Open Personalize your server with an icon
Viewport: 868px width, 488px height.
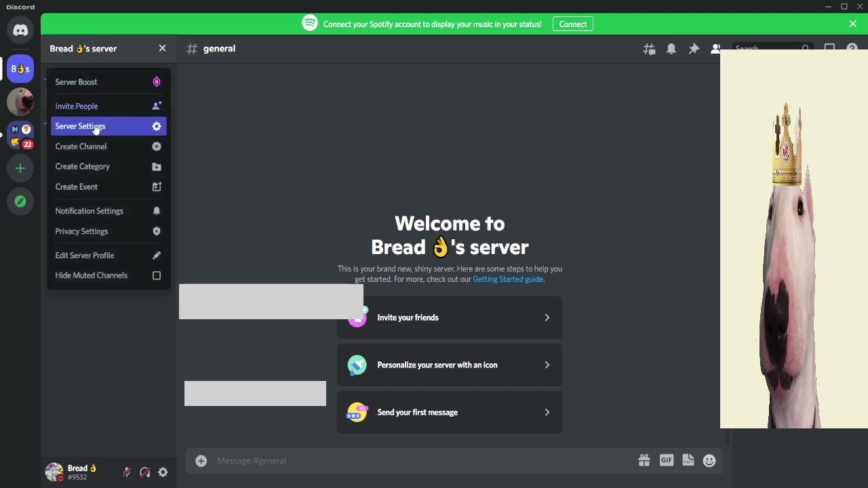tap(450, 365)
